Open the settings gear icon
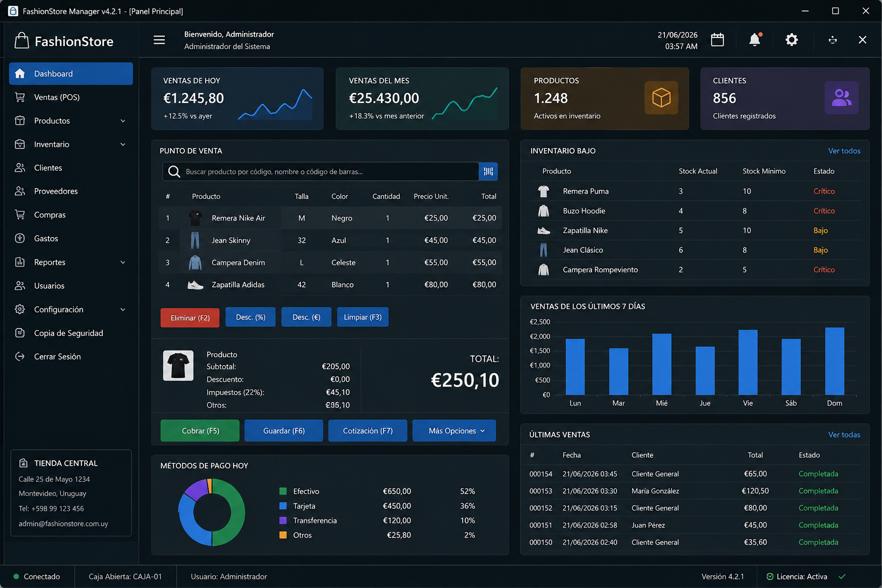The width and height of the screenshot is (882, 588). [x=792, y=40]
